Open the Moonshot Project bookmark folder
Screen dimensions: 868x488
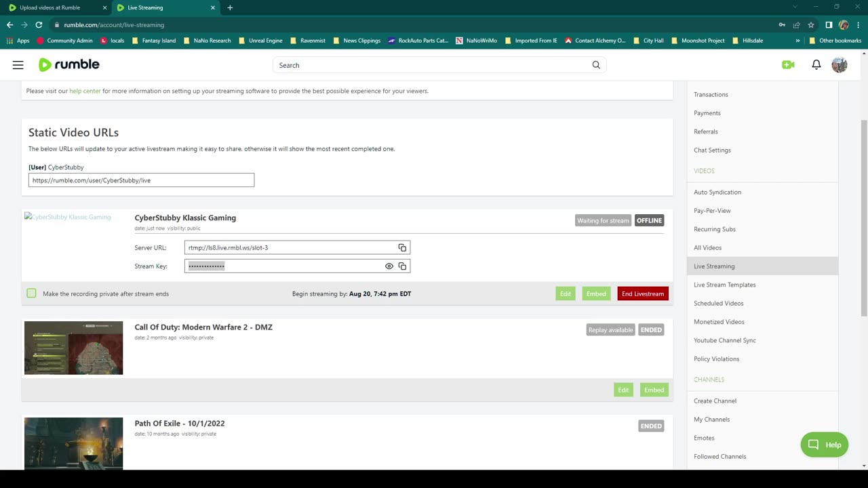pos(698,41)
